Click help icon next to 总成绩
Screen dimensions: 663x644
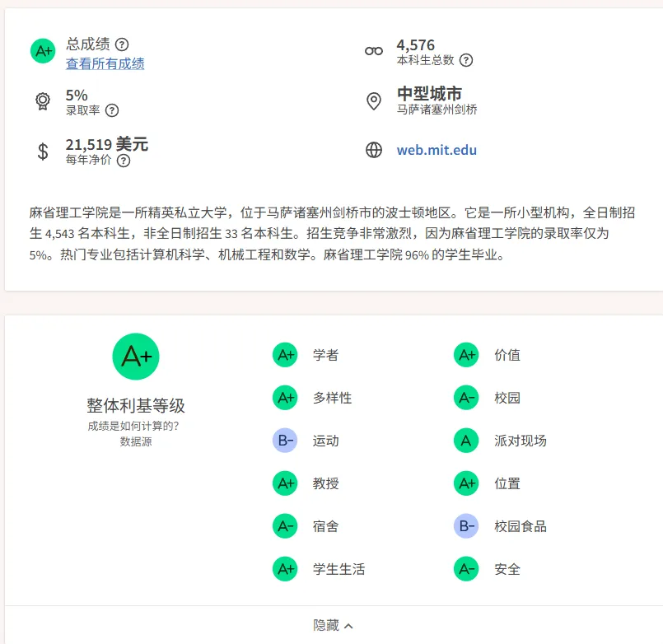point(122,44)
